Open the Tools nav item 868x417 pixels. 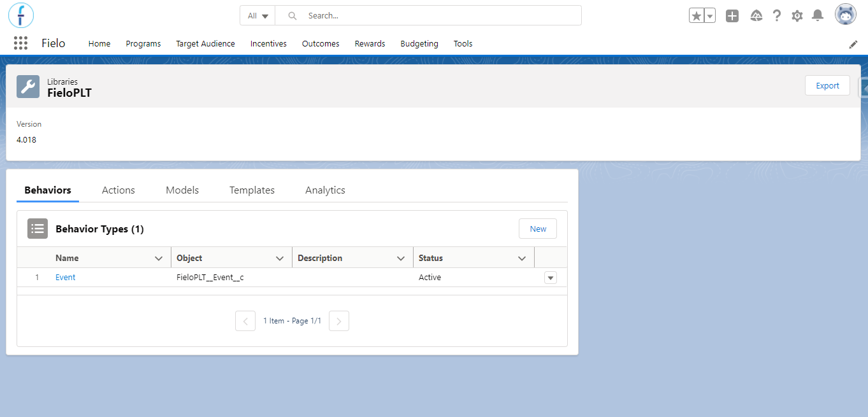(x=463, y=44)
